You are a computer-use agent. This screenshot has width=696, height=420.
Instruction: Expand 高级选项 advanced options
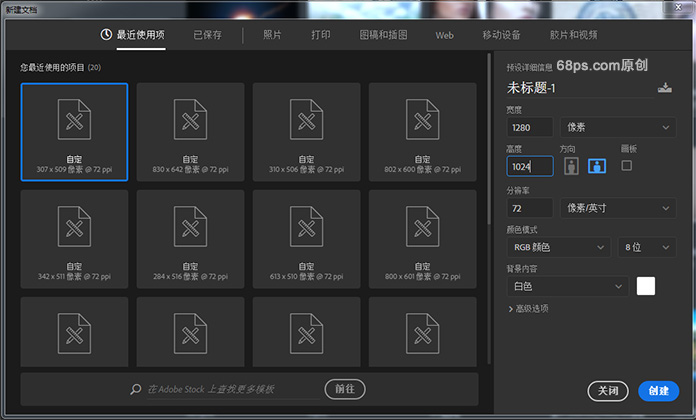[x=528, y=309]
